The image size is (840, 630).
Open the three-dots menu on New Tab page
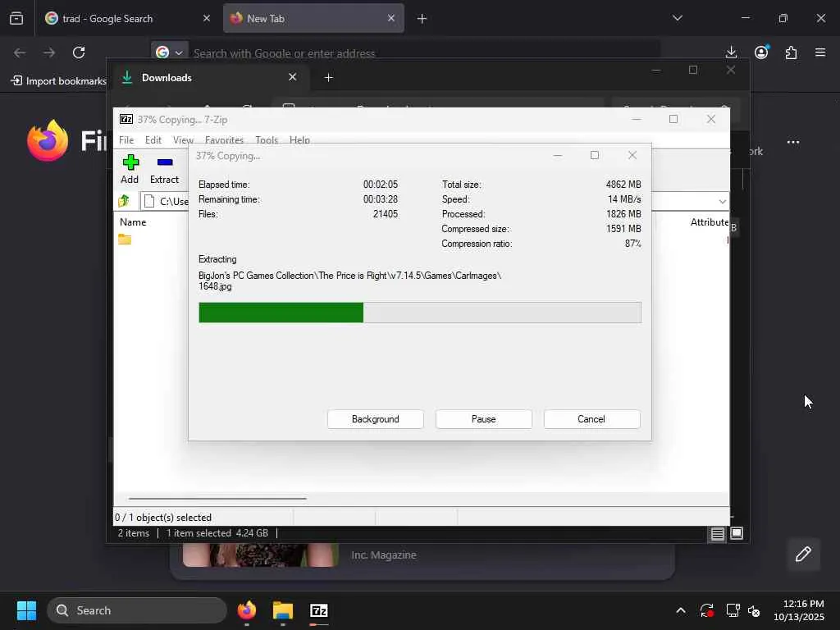pos(793,142)
